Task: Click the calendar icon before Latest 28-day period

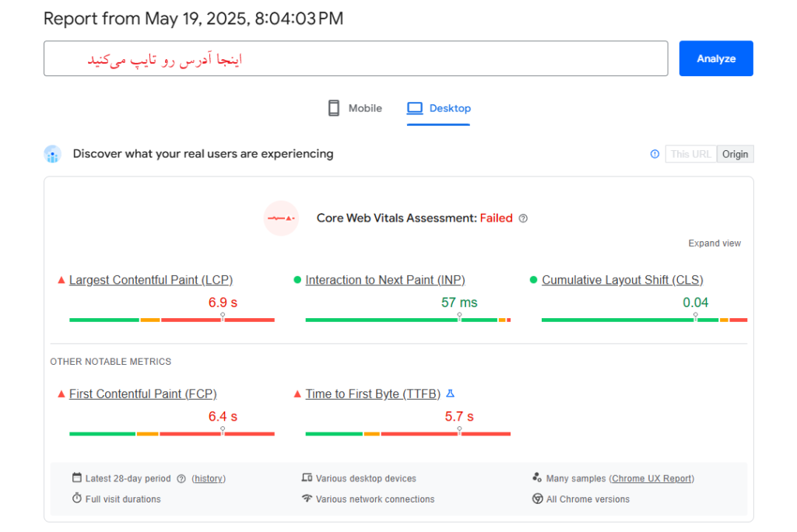Action: (75, 478)
